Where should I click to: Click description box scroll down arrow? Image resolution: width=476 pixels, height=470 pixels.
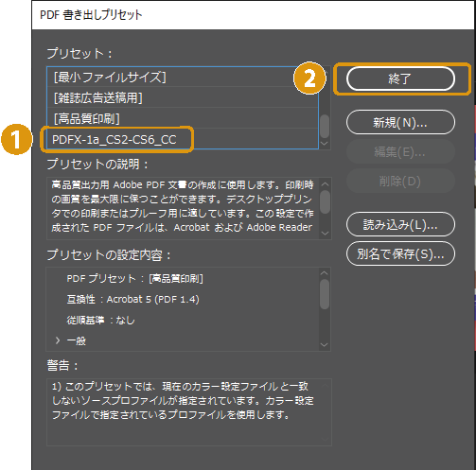326,234
